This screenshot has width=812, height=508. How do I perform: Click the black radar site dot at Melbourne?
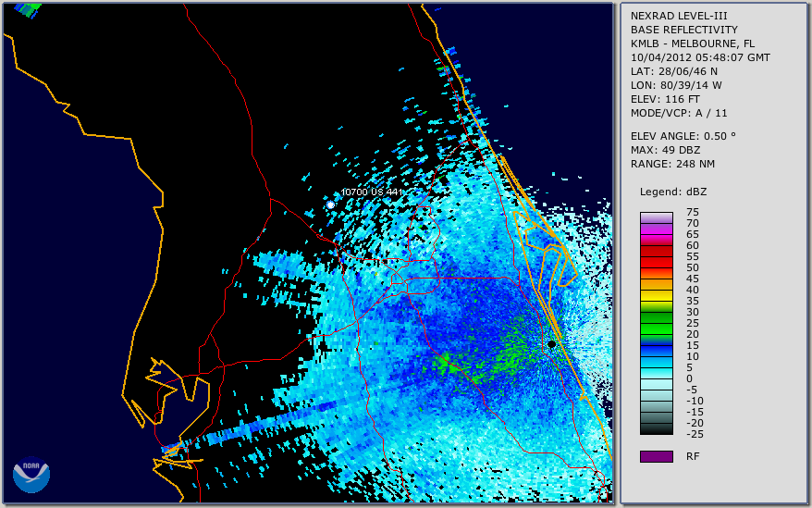(551, 344)
